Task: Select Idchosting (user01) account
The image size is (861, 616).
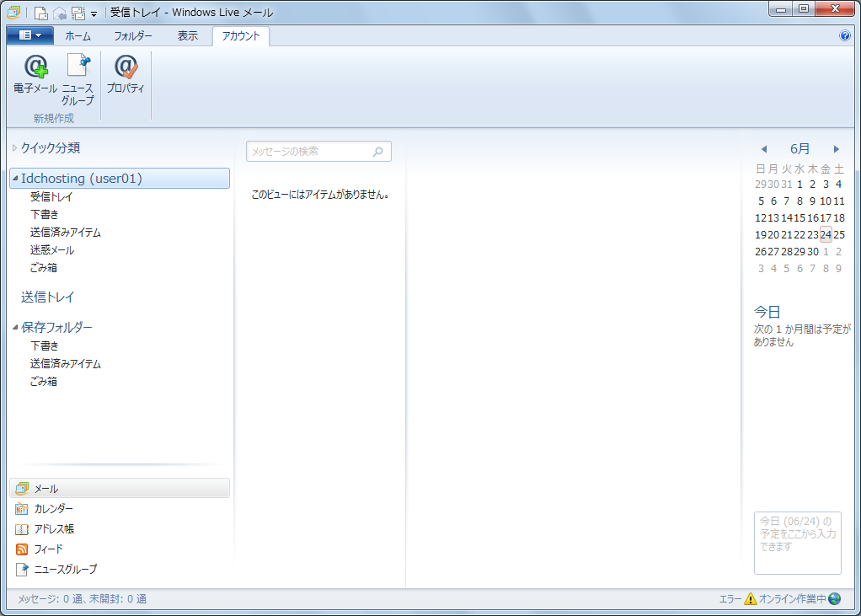Action: 120,179
